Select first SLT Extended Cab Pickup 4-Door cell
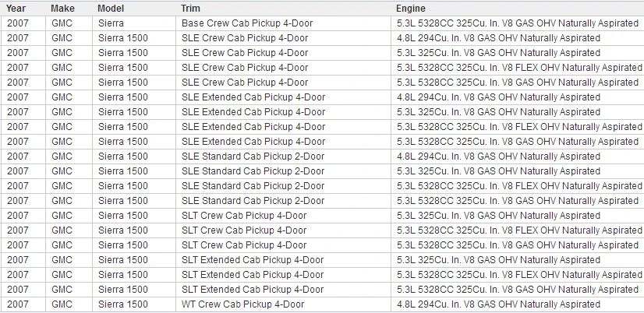This screenshot has height=313, width=644. [x=283, y=260]
